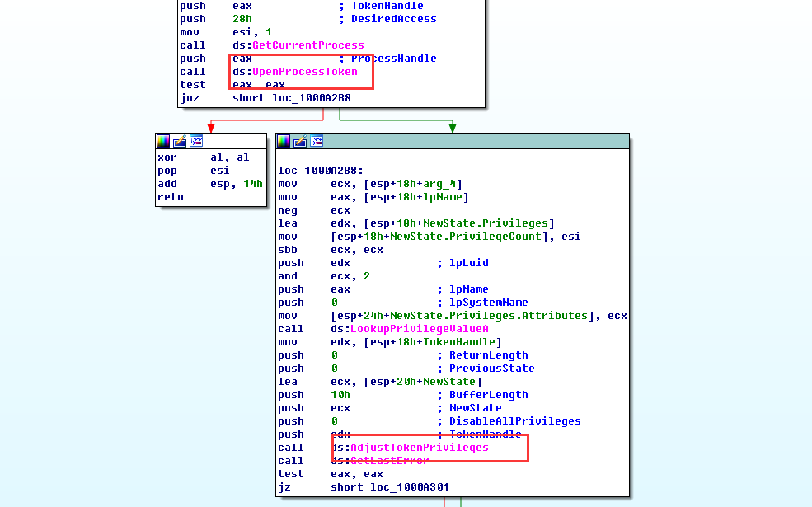Open the color palette icon on the loc_1000A2B8 node
Image resolution: width=812 pixels, height=507 pixels.
[x=284, y=141]
